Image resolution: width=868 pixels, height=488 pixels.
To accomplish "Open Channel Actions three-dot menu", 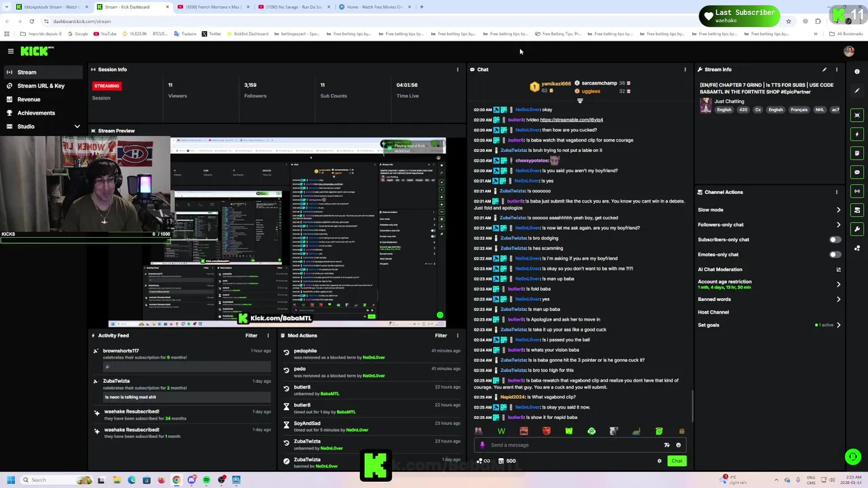I will coord(836,192).
